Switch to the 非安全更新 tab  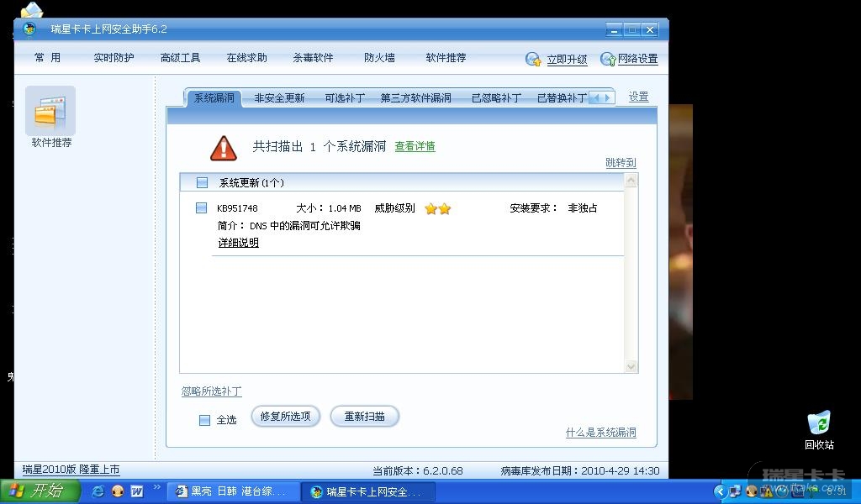(279, 97)
